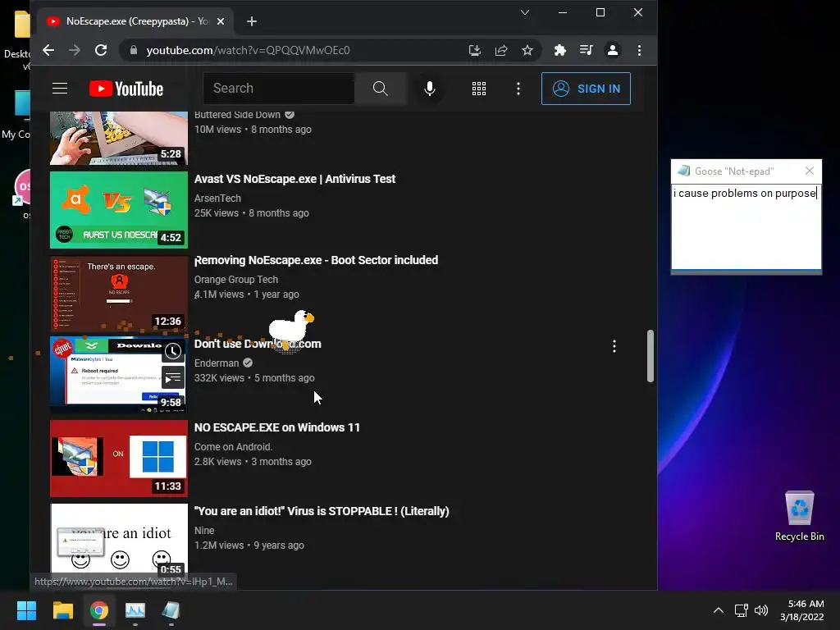Viewport: 840px width, 630px height.
Task: Open the YouTube apps grid icon
Action: point(479,89)
